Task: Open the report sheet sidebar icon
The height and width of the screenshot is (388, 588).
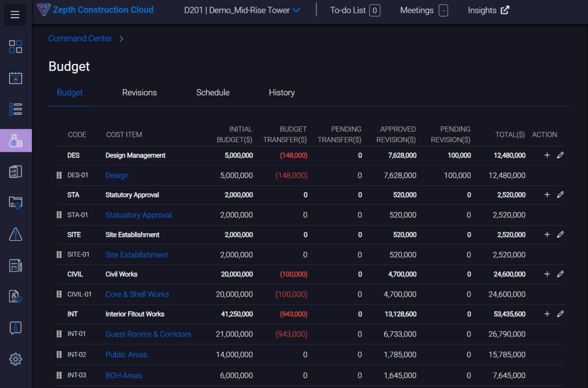Action: pos(16,265)
